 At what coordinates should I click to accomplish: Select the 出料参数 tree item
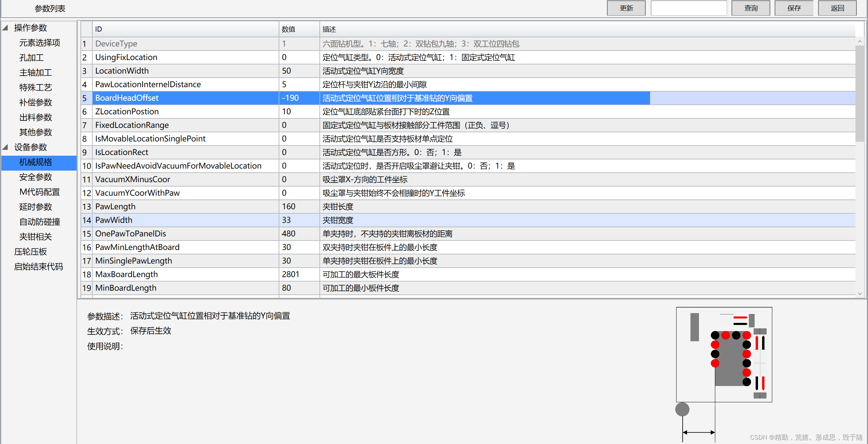(35, 117)
